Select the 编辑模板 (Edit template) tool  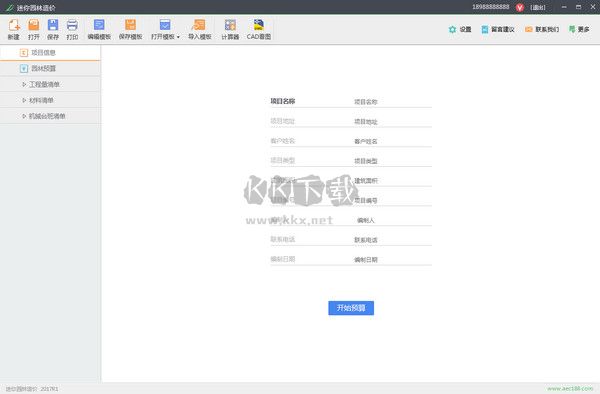(x=99, y=29)
